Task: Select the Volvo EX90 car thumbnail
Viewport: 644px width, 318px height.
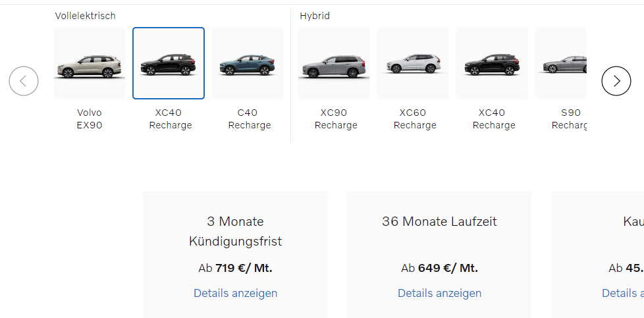Action: click(90, 63)
